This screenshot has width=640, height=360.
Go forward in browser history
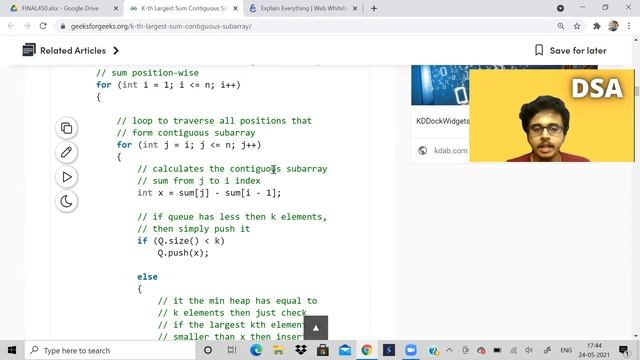pyautogui.click(x=27, y=26)
